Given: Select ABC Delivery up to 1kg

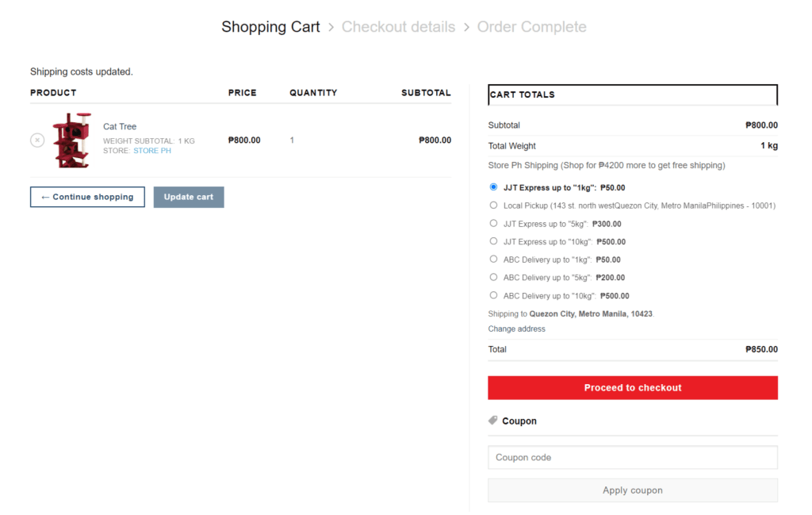Looking at the screenshot, I should (494, 259).
